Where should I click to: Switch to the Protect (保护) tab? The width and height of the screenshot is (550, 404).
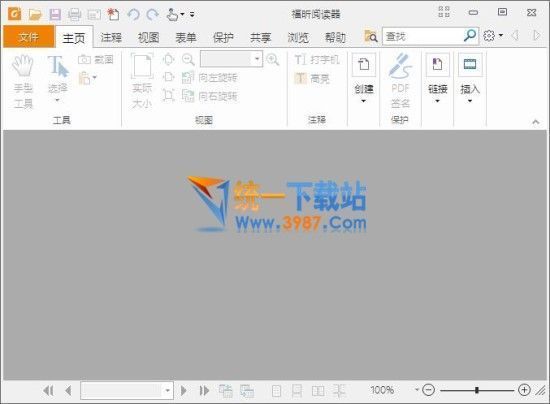click(x=223, y=37)
